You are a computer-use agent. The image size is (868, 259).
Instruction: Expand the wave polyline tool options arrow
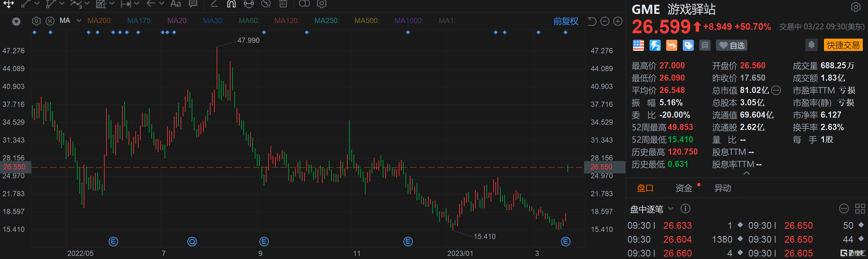click(x=87, y=4)
